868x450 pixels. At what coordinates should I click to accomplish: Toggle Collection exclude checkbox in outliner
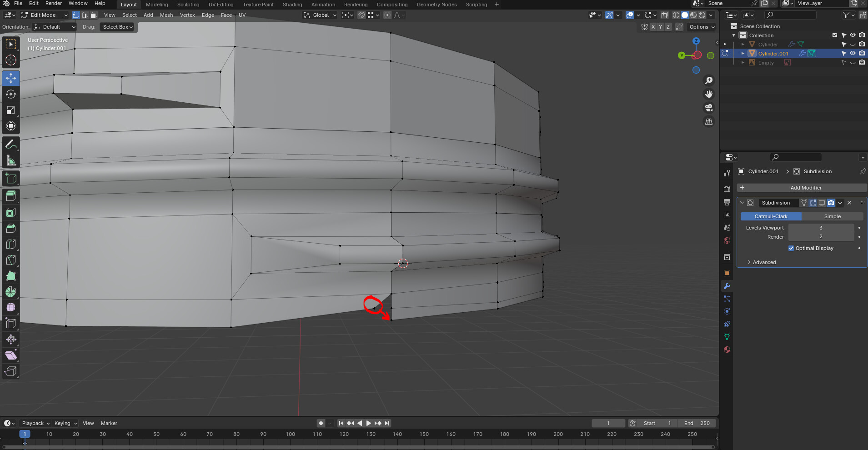[835, 35]
